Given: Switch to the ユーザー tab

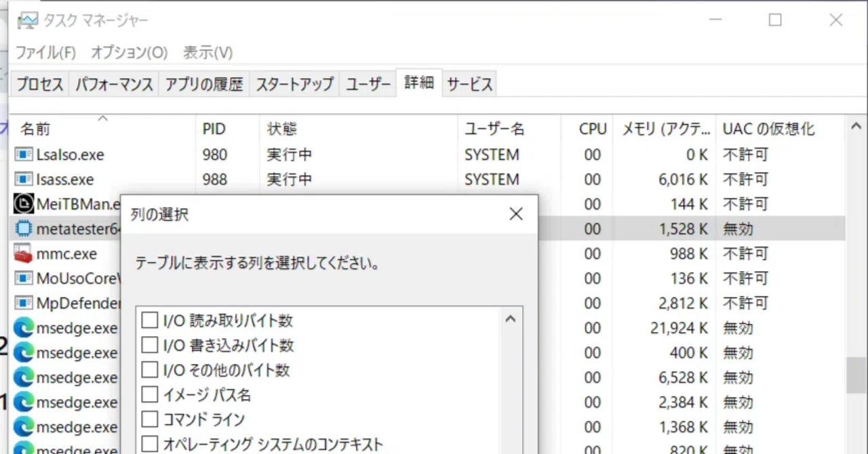Looking at the screenshot, I should pos(368,85).
